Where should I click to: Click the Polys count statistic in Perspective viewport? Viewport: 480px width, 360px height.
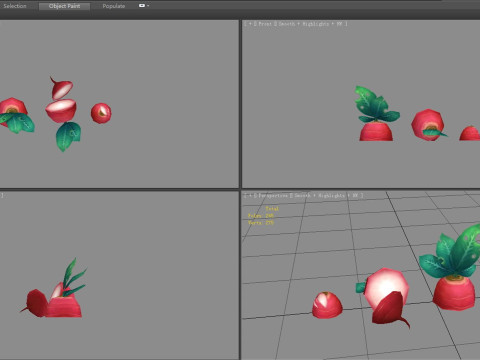click(x=261, y=216)
